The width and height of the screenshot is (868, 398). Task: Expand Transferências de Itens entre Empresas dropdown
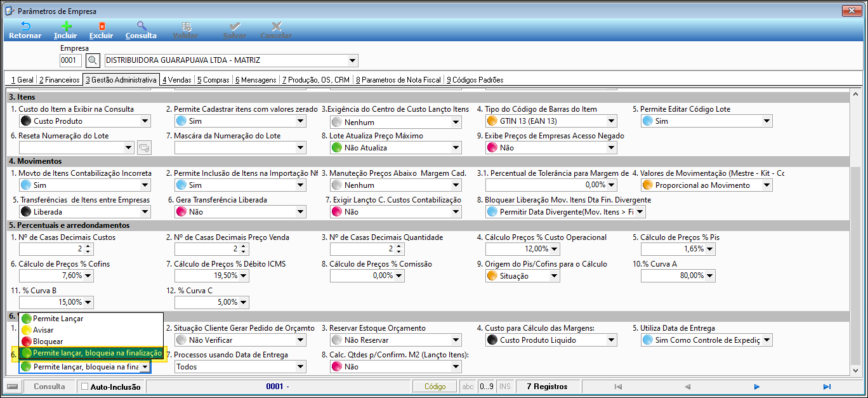(x=145, y=212)
